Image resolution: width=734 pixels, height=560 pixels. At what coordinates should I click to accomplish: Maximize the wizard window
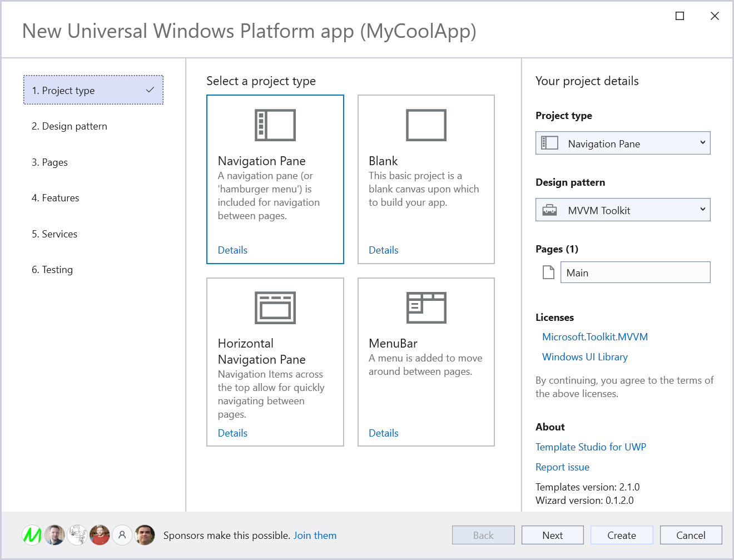(x=680, y=16)
